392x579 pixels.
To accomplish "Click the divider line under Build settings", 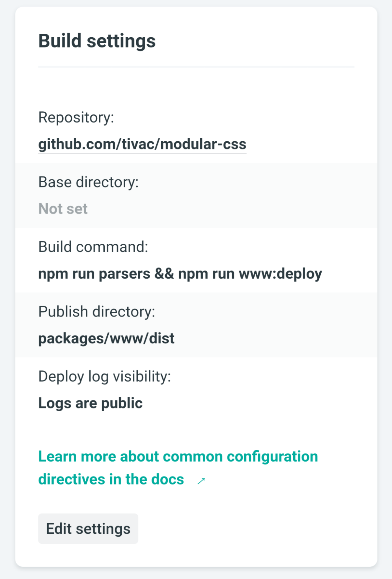I will point(196,67).
